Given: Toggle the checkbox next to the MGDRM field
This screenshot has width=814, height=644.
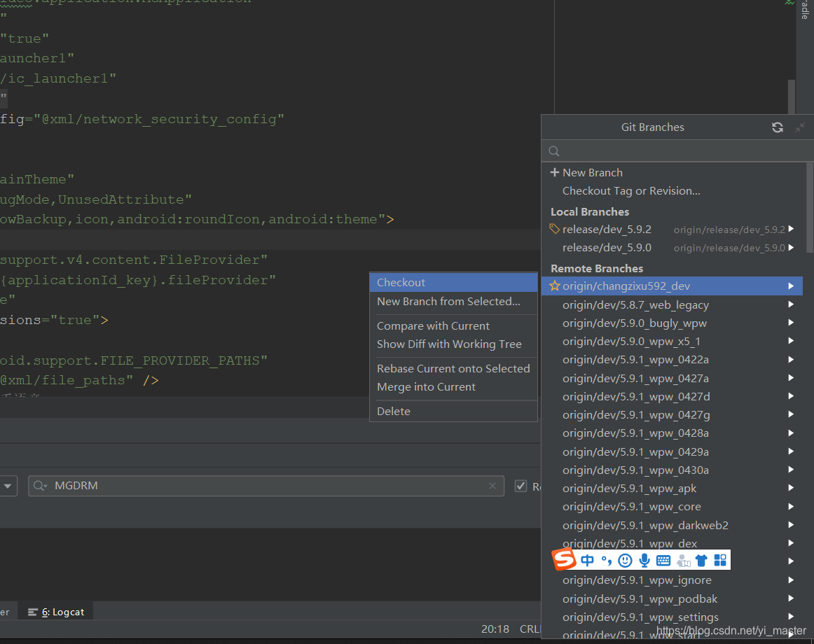Looking at the screenshot, I should (520, 486).
